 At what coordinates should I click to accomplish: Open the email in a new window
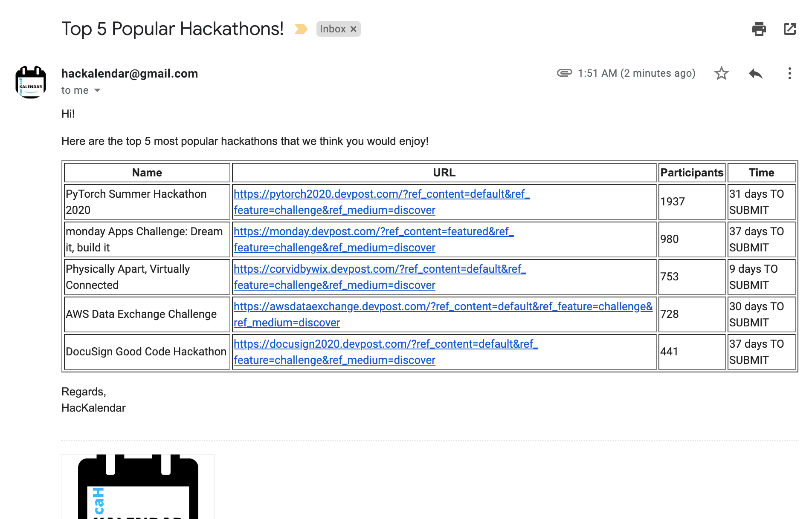point(789,29)
